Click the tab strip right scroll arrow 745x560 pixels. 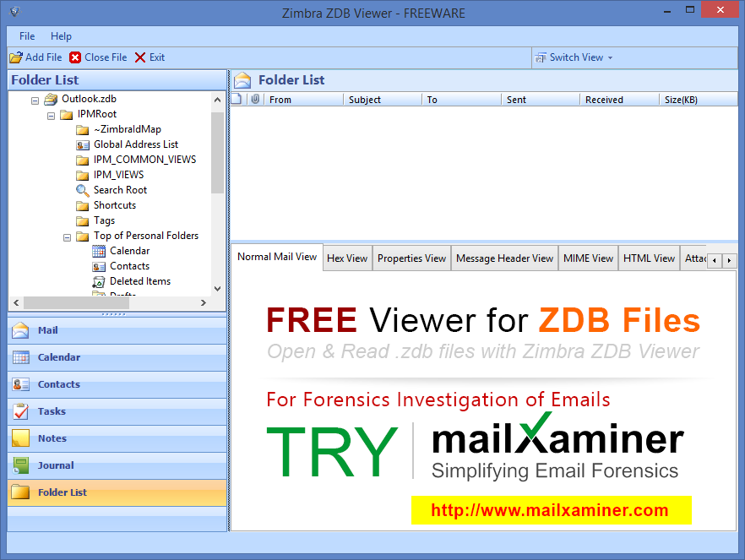729,260
